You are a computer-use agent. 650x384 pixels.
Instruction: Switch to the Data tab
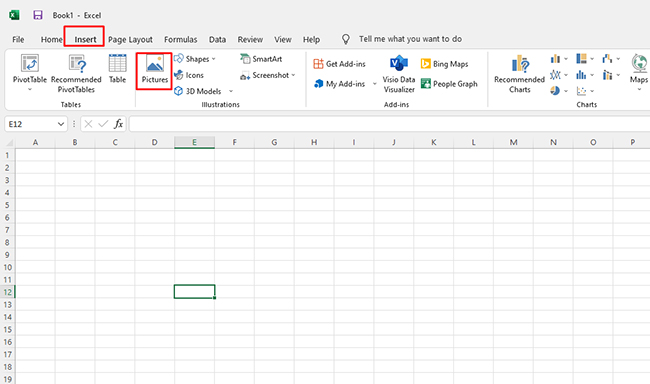pos(217,39)
